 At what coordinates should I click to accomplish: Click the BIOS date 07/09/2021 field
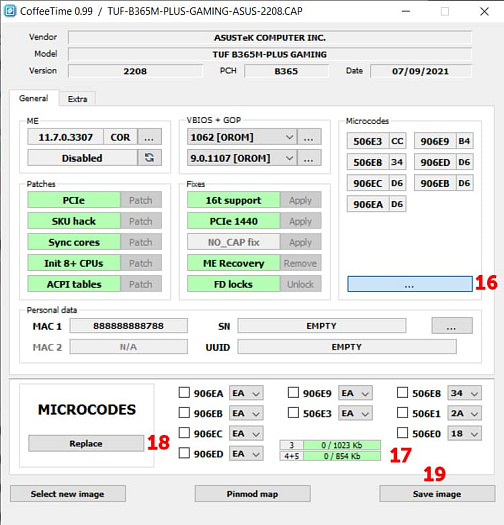tap(421, 71)
